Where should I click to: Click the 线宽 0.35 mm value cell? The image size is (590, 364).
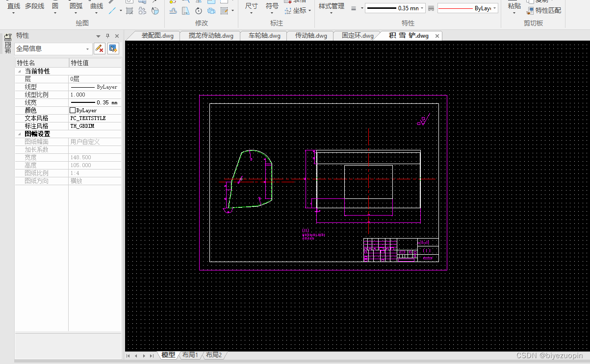coord(95,102)
